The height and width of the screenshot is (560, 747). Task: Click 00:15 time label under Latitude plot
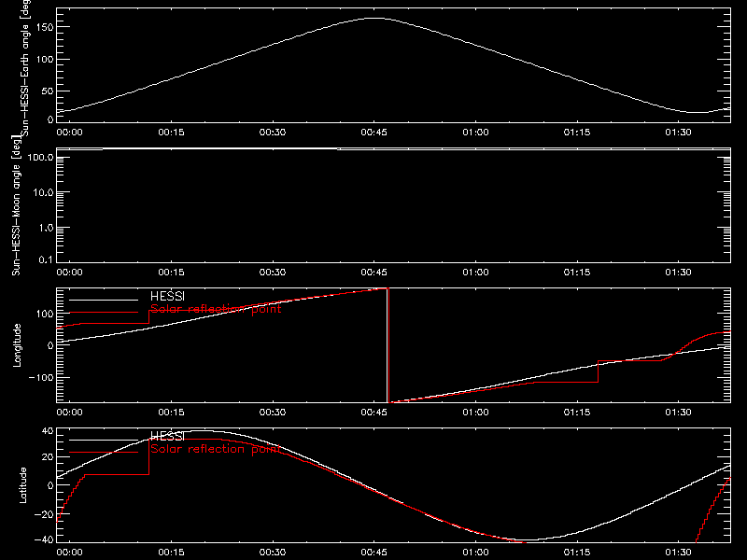(x=171, y=552)
